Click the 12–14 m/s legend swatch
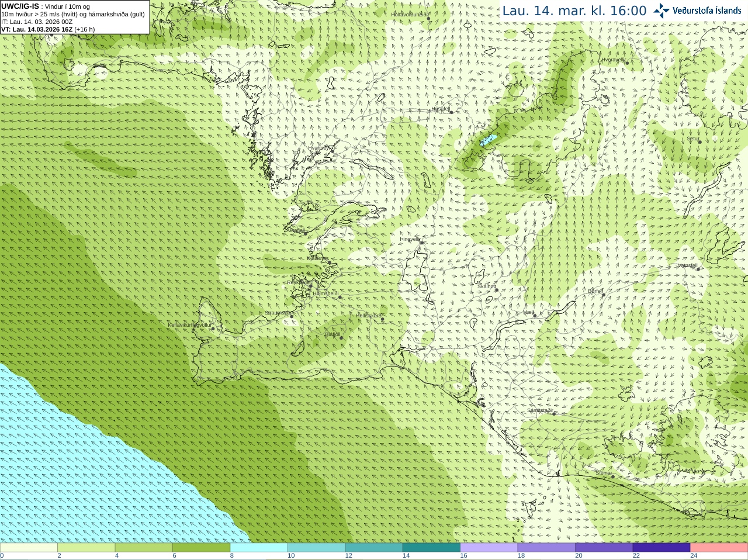This screenshot has height=560, width=748. 374,548
